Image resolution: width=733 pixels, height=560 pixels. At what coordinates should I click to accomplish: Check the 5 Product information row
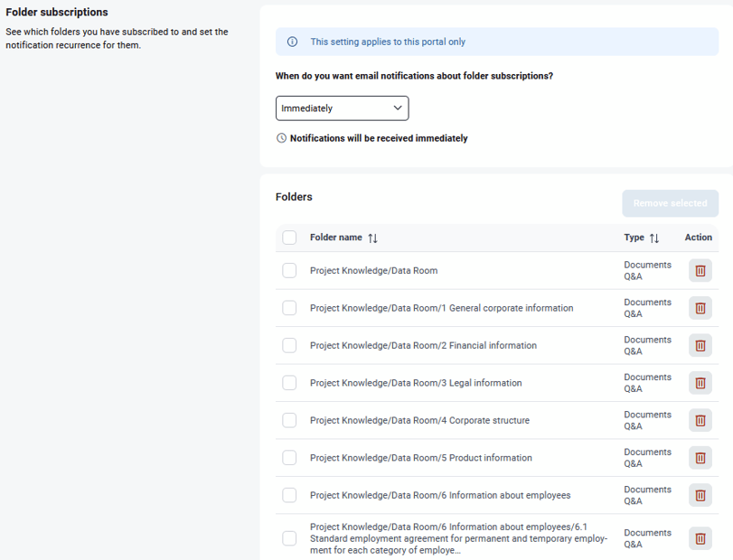[289, 458]
